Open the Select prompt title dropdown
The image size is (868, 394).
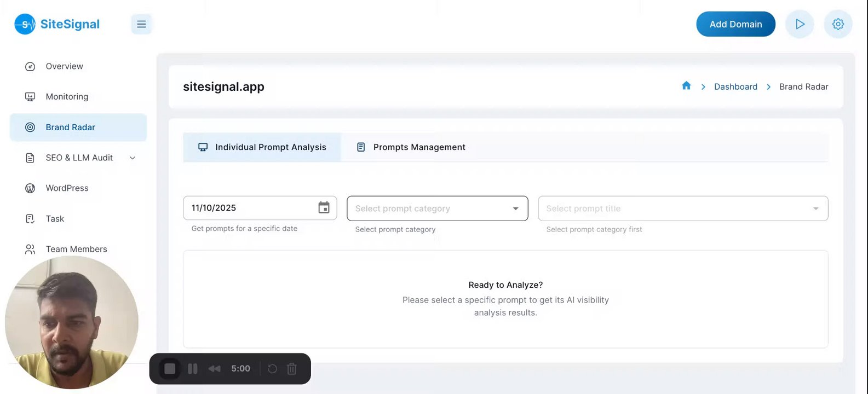pos(682,208)
